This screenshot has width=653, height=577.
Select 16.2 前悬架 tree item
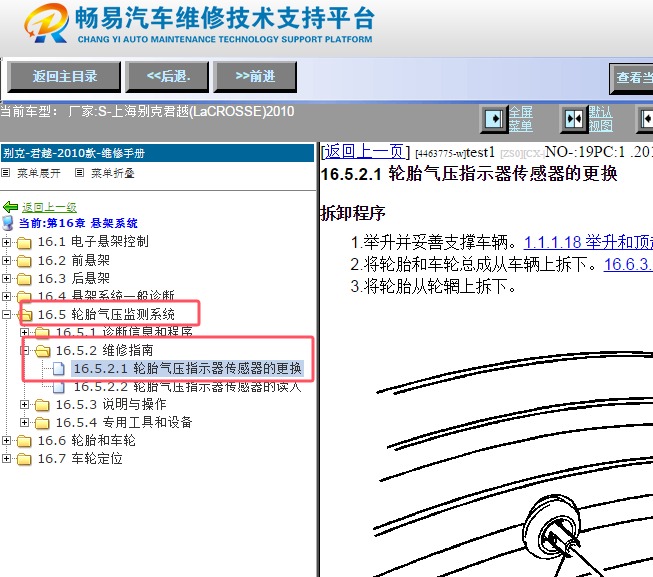click(x=74, y=260)
